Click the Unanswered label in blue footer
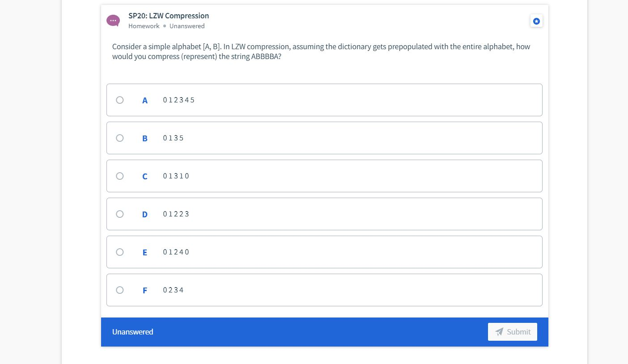 tap(132, 332)
